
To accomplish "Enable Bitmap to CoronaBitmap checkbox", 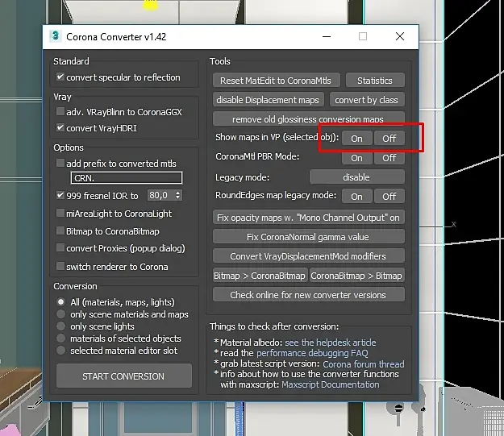I will (x=60, y=230).
